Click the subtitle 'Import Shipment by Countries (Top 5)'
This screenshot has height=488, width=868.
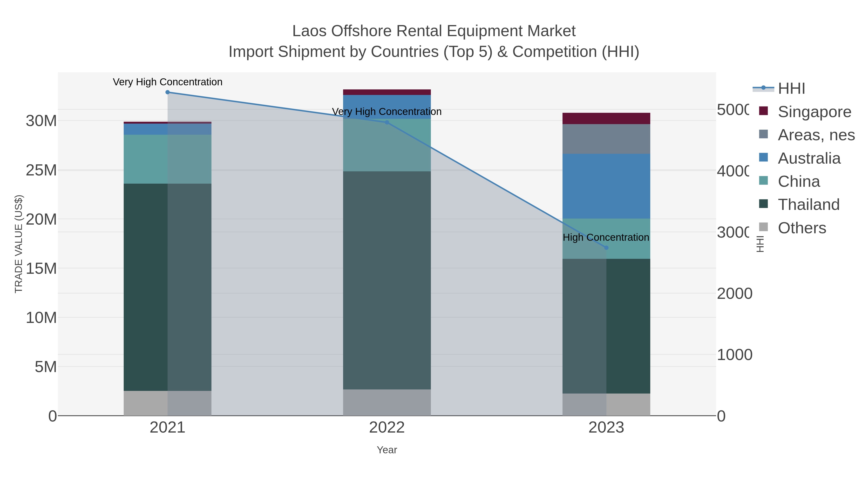coord(360,52)
